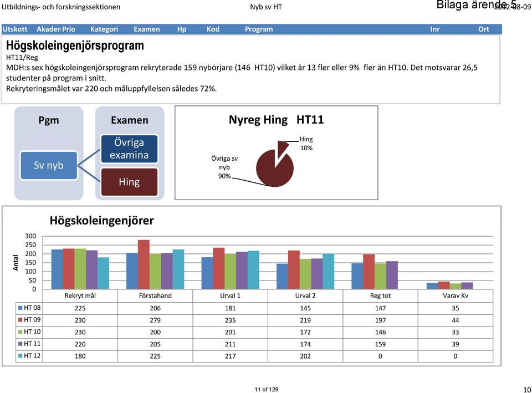Click the Bilaga ärende 5 header text
532x393 pixels.
click(x=476, y=5)
